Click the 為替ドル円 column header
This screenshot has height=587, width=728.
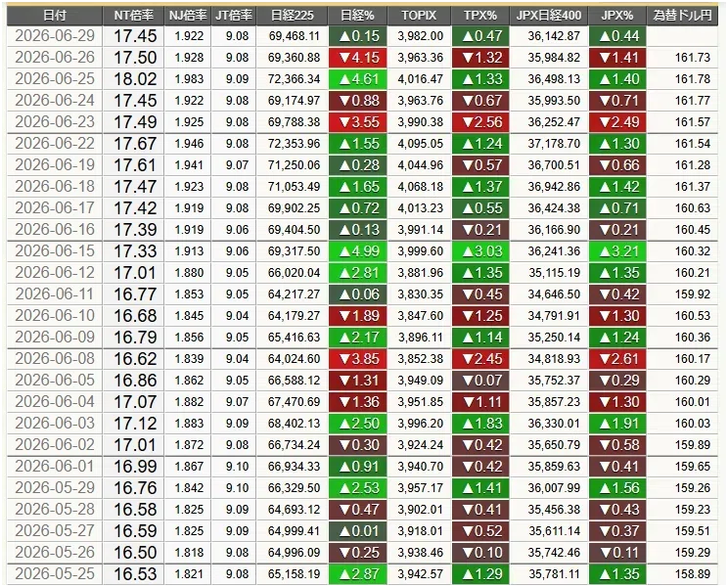point(682,16)
